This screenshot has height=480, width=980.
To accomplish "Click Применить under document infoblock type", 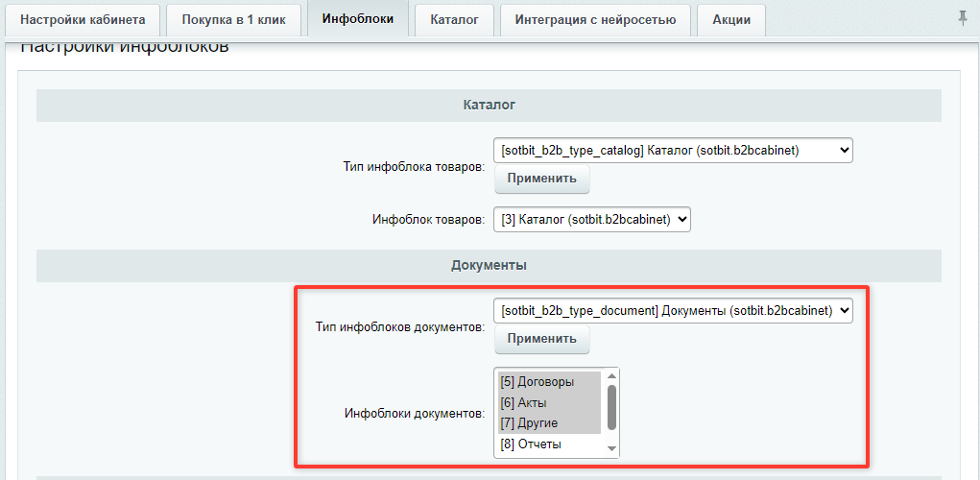I will (x=541, y=339).
